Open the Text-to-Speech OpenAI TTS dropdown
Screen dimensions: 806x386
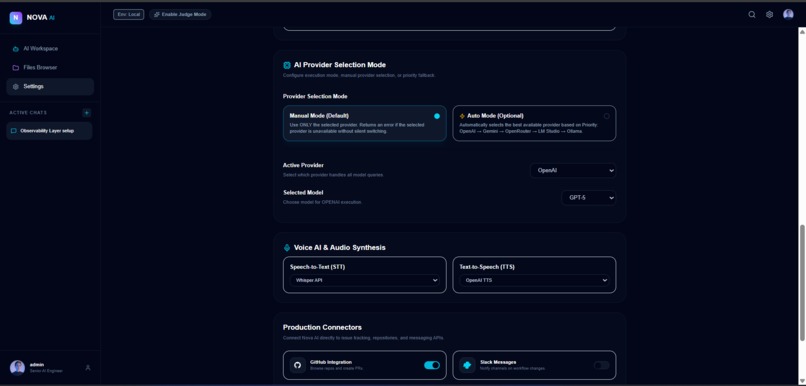[534, 280]
